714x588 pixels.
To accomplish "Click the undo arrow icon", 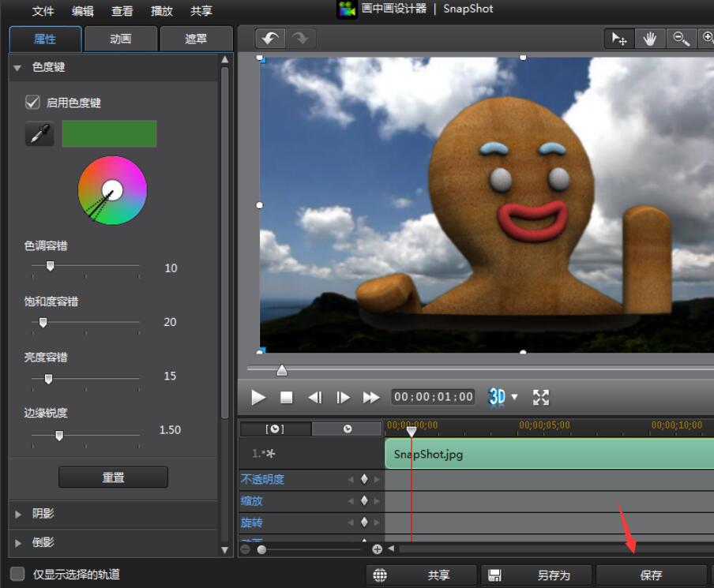I will 272,39.
